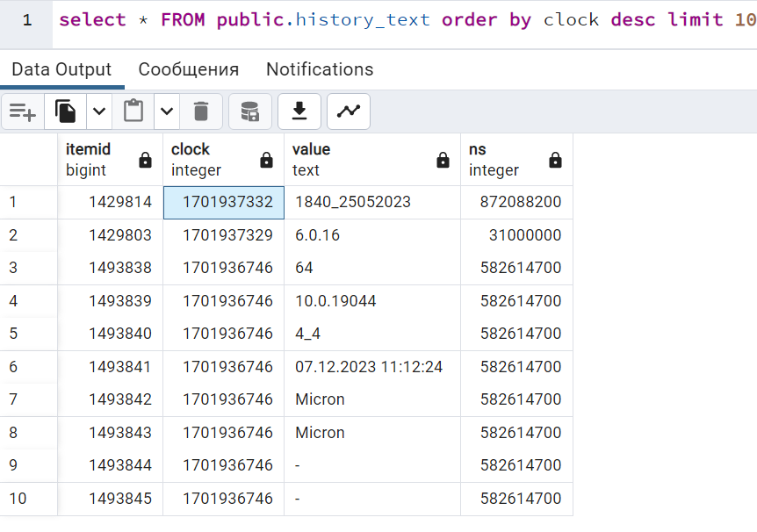Select itemid cell 1493845
The image size is (757, 532).
[x=110, y=499]
